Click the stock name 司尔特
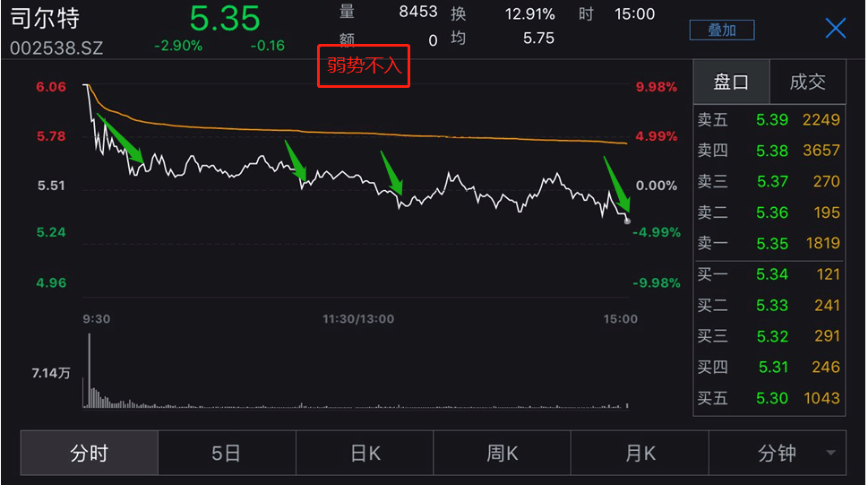The image size is (868, 485). click(45, 18)
